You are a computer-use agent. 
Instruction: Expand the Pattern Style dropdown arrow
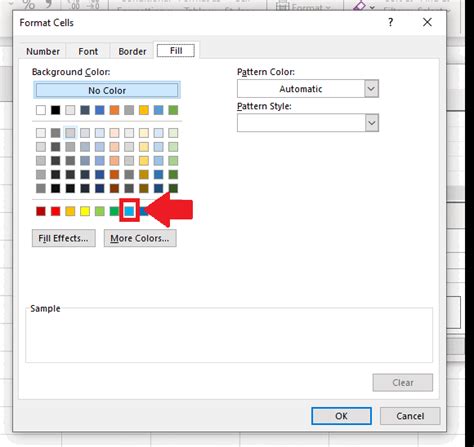(371, 123)
